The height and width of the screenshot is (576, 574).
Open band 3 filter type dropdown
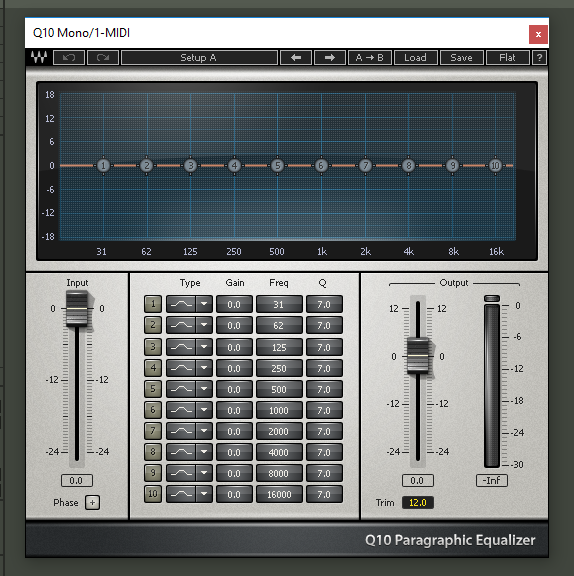(204, 347)
